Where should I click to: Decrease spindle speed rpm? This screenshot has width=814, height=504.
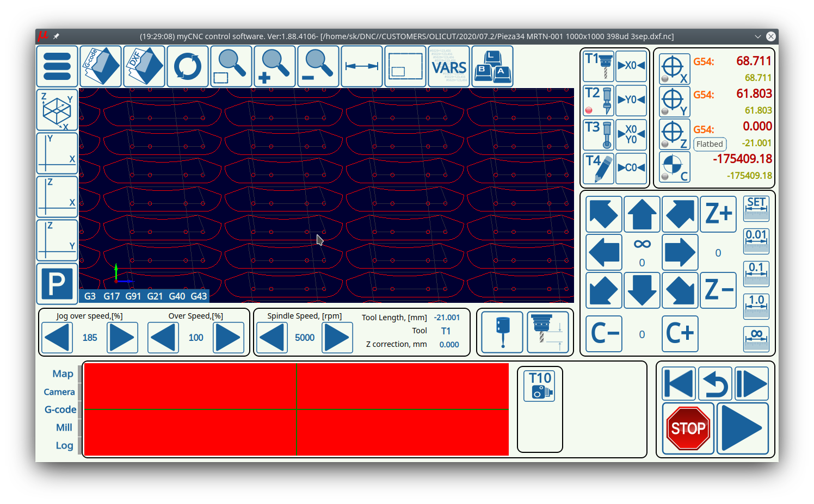click(272, 338)
